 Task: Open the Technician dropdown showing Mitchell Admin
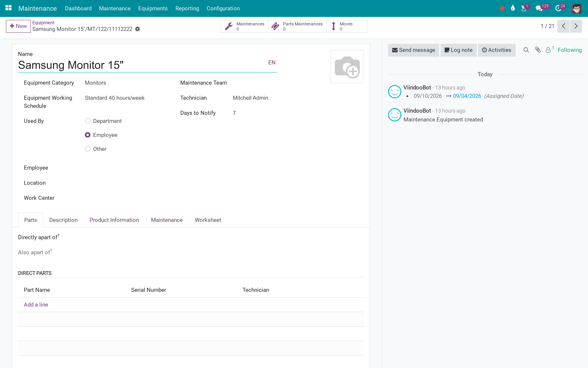tap(255, 98)
